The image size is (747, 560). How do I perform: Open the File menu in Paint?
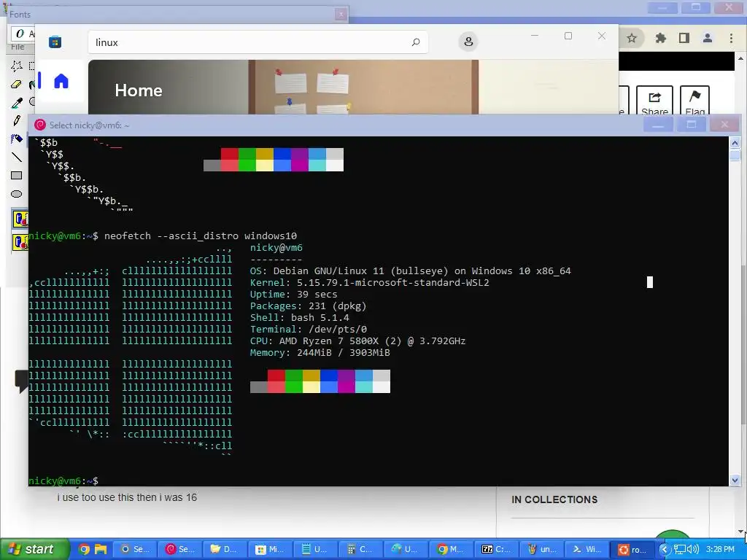coord(18,47)
